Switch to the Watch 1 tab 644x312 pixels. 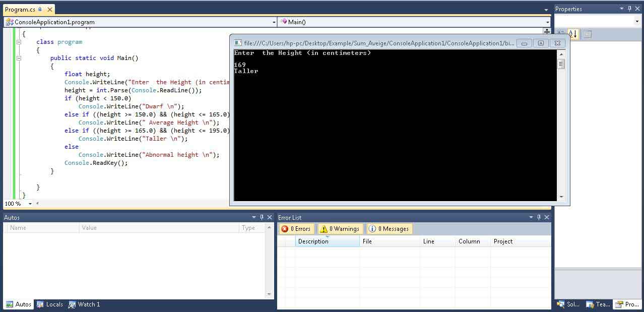[x=84, y=304]
